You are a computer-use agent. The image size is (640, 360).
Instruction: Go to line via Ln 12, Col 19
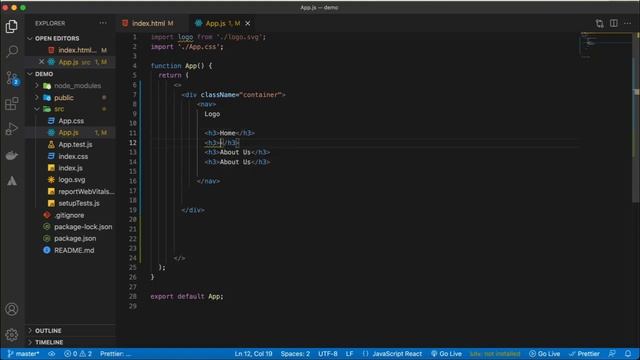253,354
